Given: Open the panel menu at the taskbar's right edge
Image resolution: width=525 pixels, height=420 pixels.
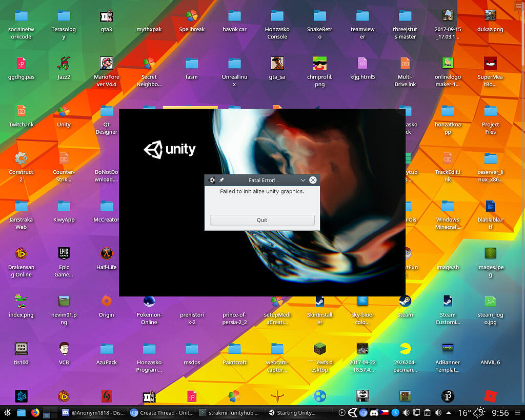Looking at the screenshot, I should pyautogui.click(x=519, y=412).
